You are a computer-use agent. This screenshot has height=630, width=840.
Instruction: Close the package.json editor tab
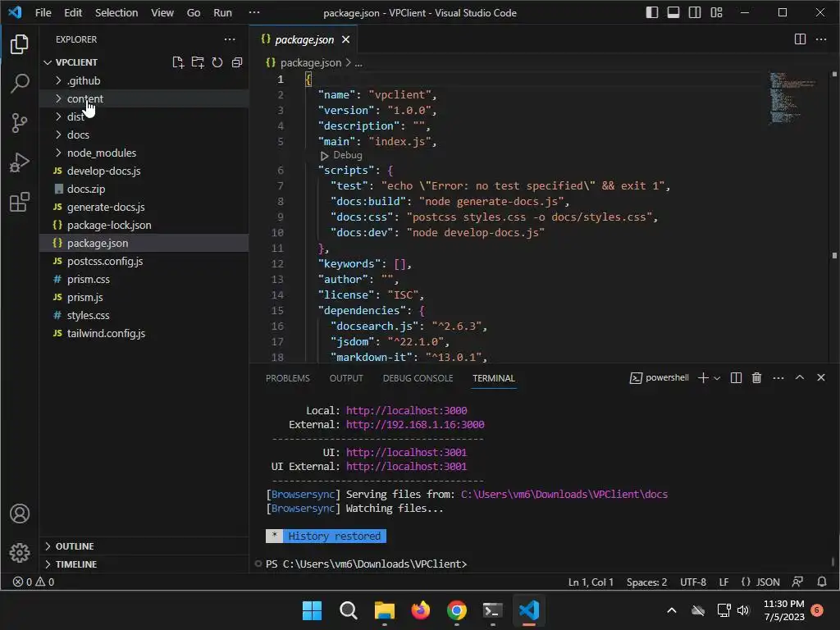[345, 39]
